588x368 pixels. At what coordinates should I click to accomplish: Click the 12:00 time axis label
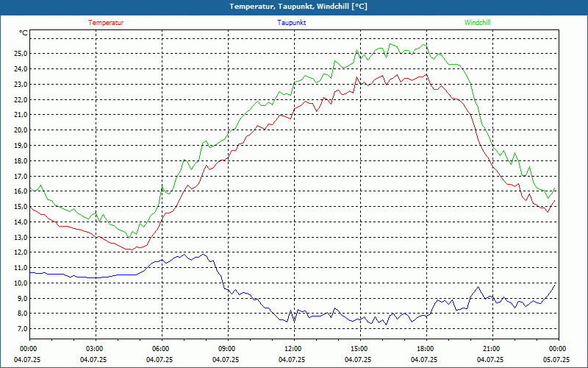point(293,349)
